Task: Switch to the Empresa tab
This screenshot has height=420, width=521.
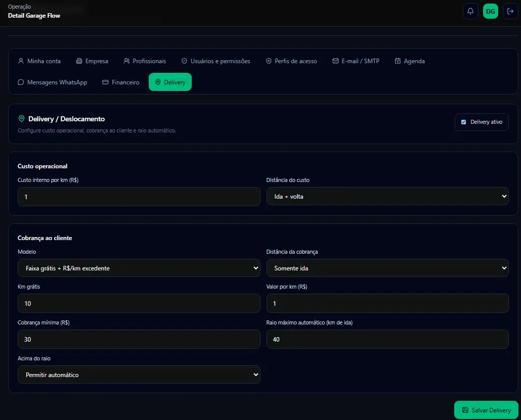Action: [92, 61]
